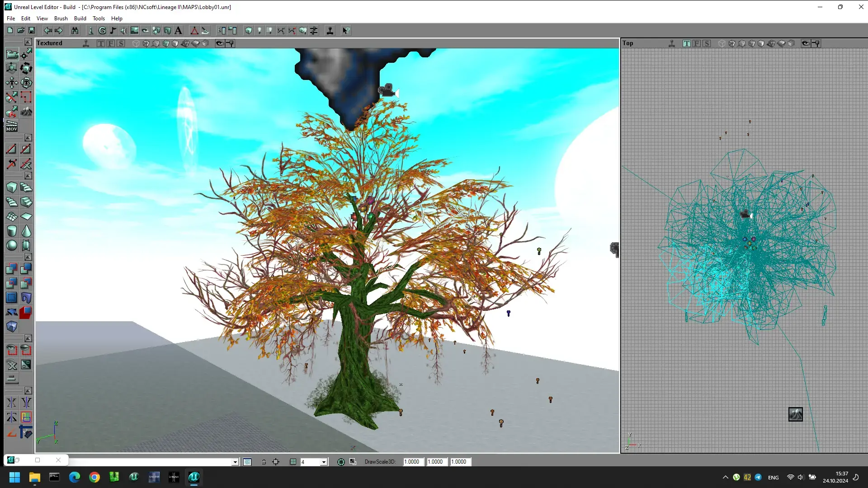Collapse the mirroring tools group expander
The height and width of the screenshot is (488, 868).
coord(28,390)
